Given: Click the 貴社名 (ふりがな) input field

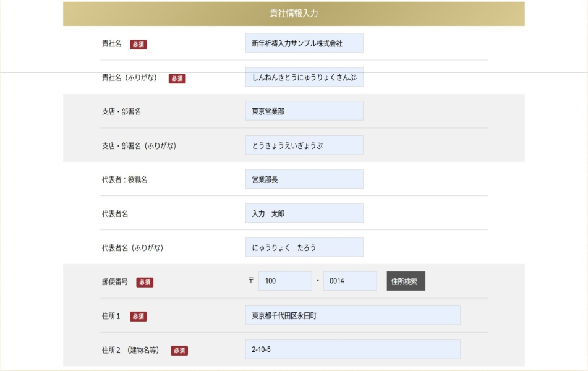Looking at the screenshot, I should click(304, 78).
